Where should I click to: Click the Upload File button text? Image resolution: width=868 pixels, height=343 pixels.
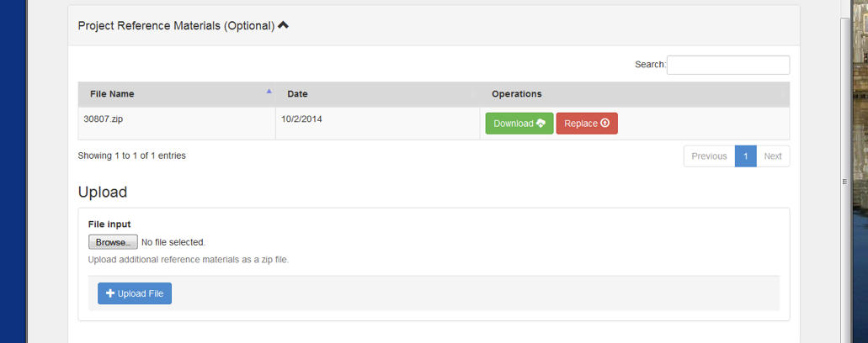click(141, 293)
